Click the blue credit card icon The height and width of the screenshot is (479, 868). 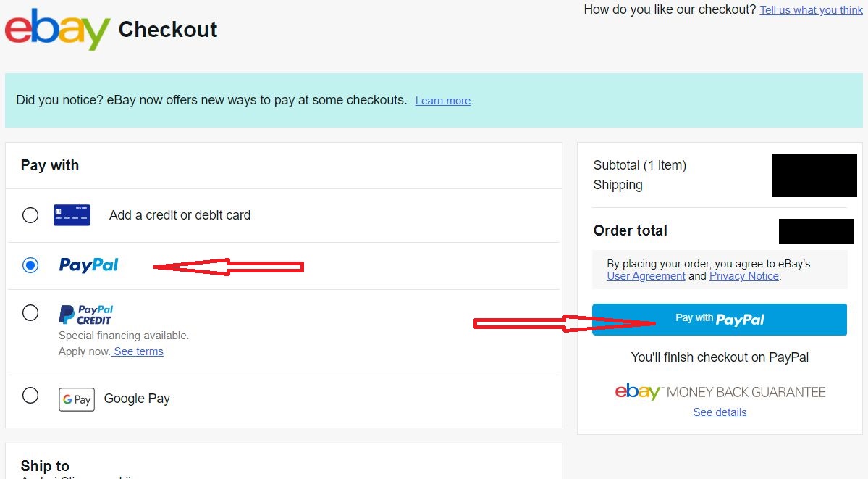[72, 215]
